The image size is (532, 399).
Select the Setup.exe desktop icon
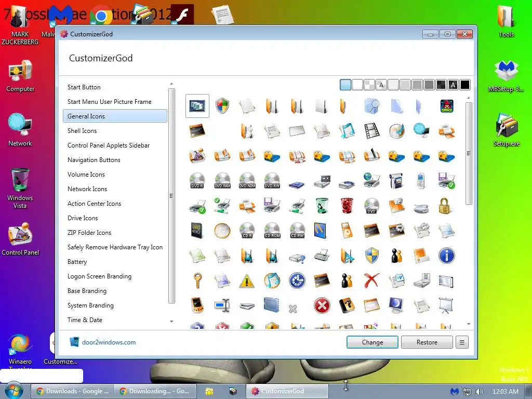point(506,130)
